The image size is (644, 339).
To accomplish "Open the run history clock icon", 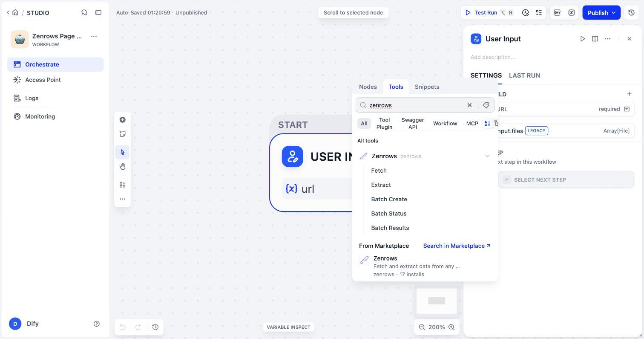I will pyautogui.click(x=526, y=13).
